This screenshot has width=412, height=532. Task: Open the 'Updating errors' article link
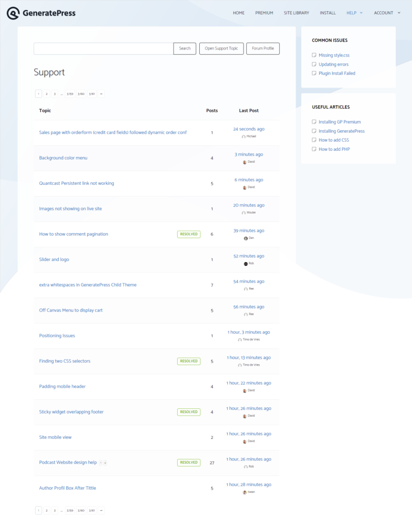[333, 64]
